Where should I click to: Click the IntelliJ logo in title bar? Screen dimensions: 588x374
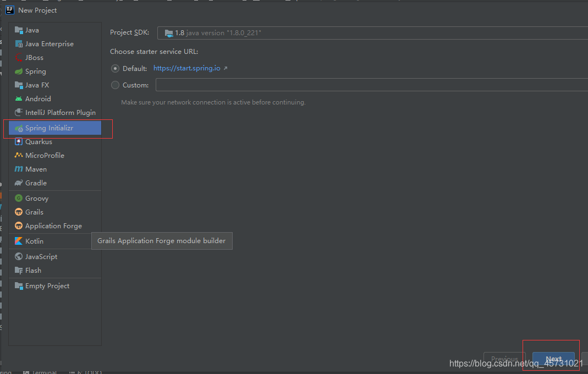tap(10, 10)
